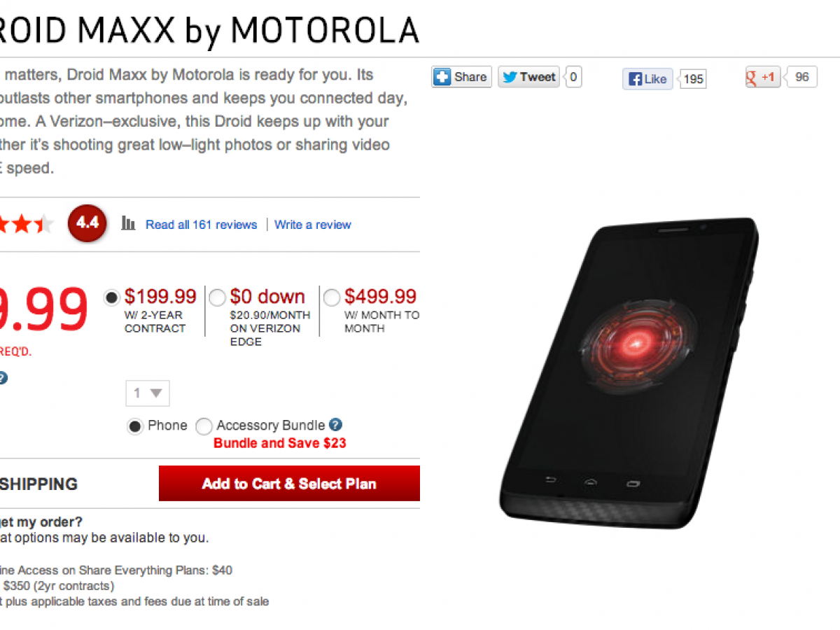Choose the Phone radio option
The width and height of the screenshot is (840, 630).
(x=135, y=426)
